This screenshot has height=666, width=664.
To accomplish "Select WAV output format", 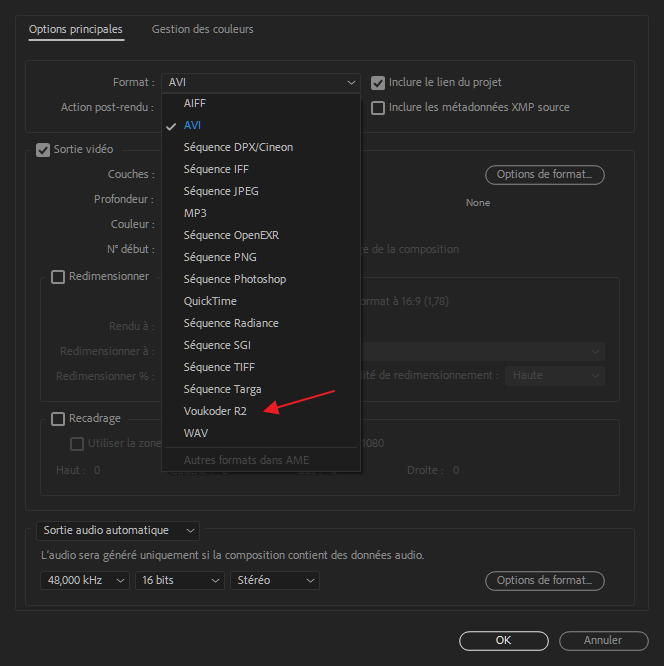I will [x=196, y=433].
